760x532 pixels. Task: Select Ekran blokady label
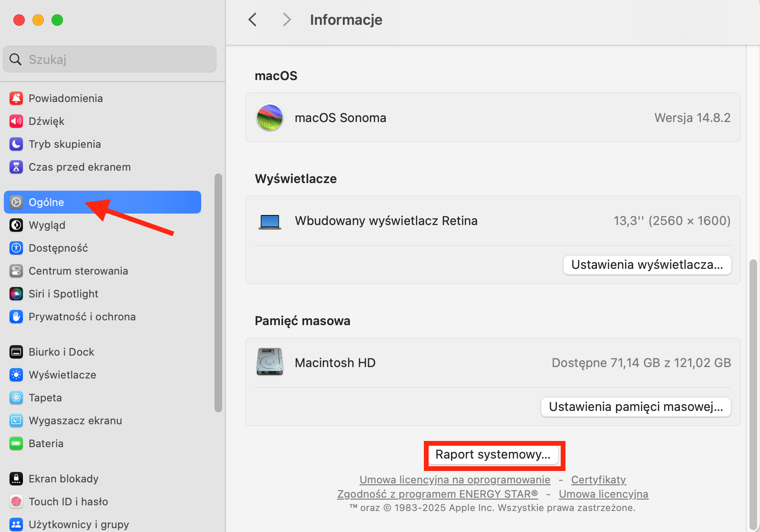(x=63, y=479)
